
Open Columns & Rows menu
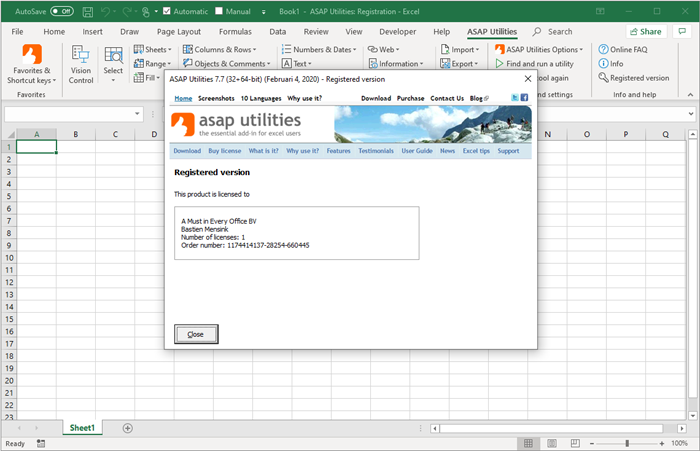[x=220, y=50]
